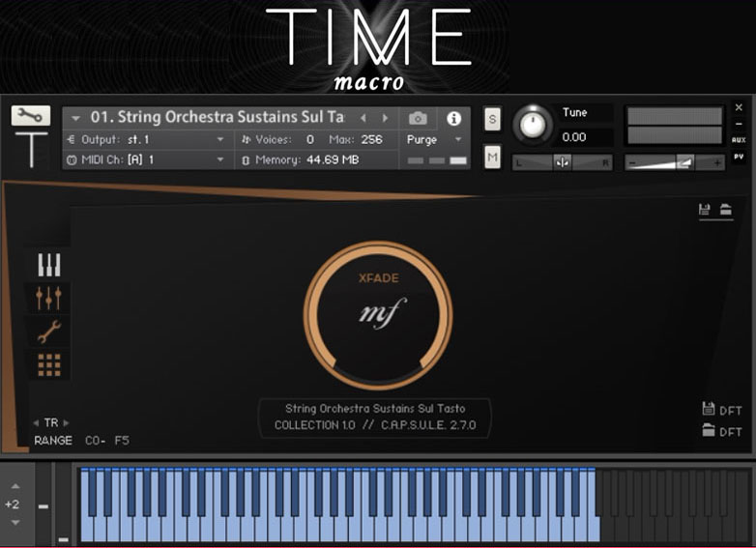Select previous instrument with left arrow
This screenshot has height=548, width=756.
click(x=363, y=118)
